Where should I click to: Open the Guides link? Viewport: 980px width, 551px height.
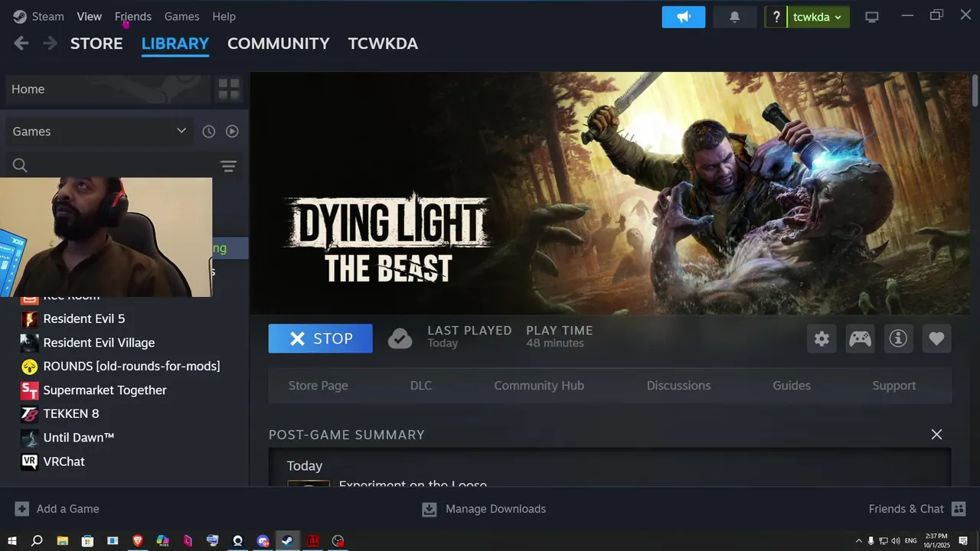coord(792,386)
